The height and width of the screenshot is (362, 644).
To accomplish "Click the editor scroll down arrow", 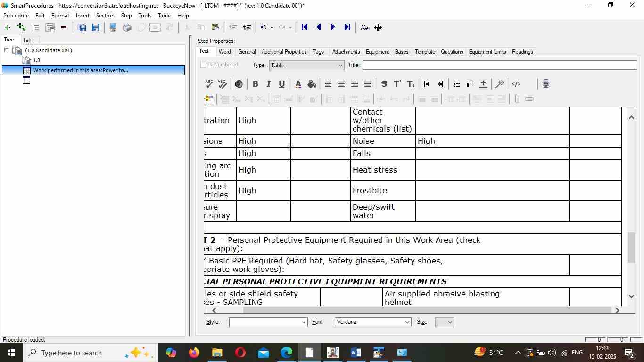I will pyautogui.click(x=631, y=296).
